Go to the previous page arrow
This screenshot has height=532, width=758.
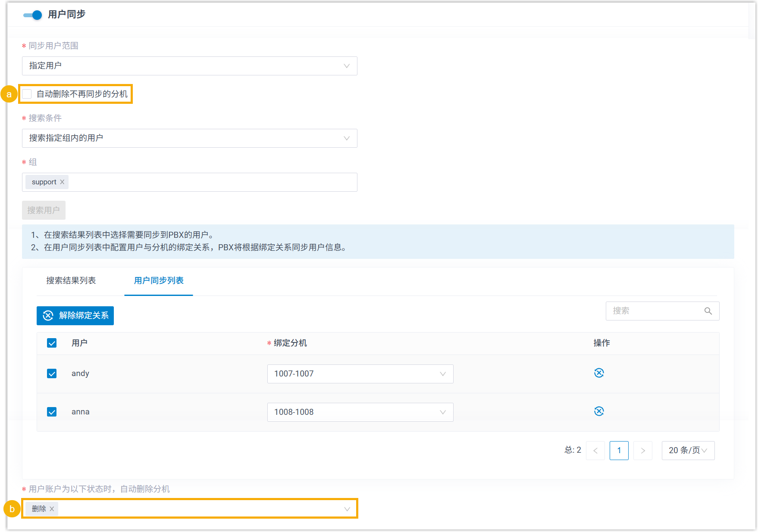(595, 451)
